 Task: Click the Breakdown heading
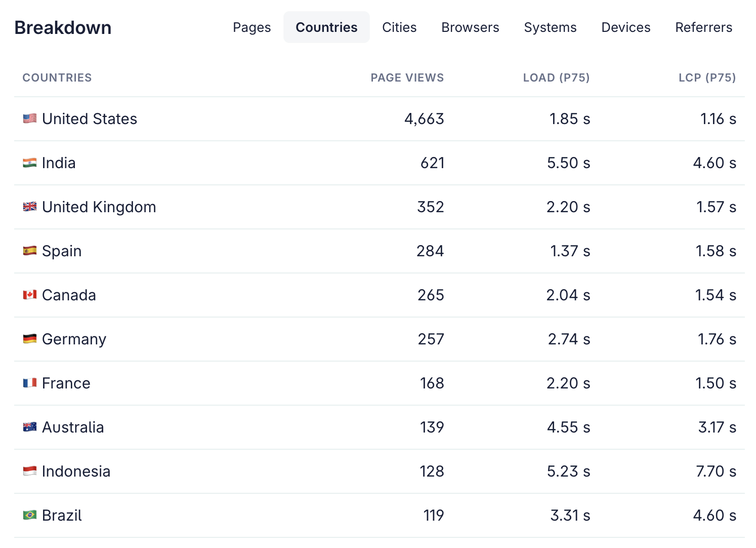coord(63,27)
